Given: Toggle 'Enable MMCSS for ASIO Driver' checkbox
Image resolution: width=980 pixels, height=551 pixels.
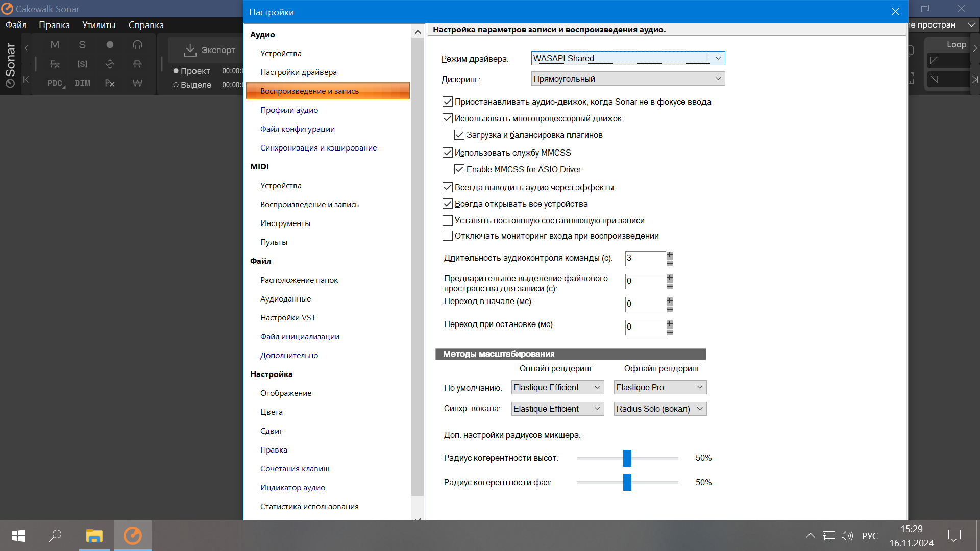Looking at the screenshot, I should coord(459,169).
